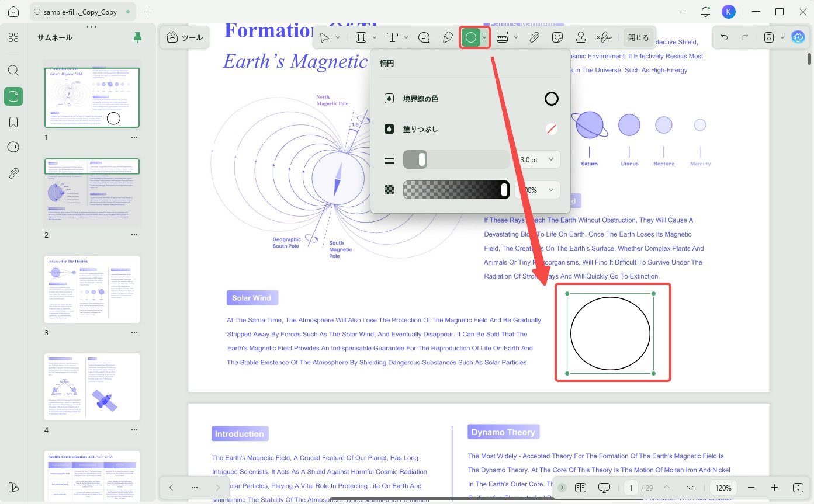Click the fill color none swatch
814x504 pixels.
(551, 129)
